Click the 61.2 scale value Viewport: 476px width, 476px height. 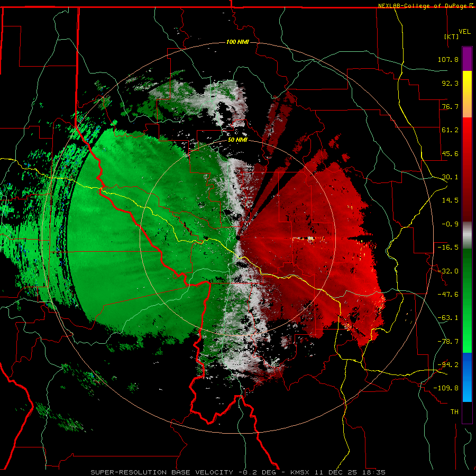pyautogui.click(x=450, y=130)
